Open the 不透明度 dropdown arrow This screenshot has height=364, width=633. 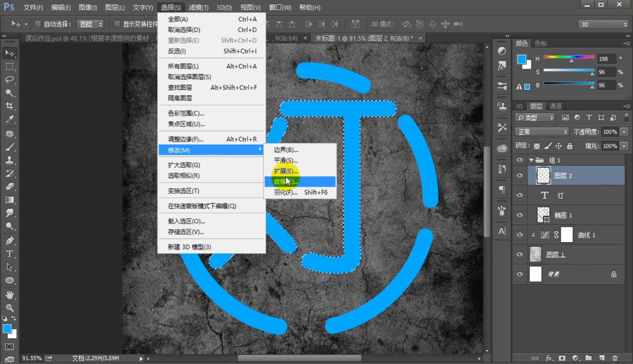click(624, 132)
